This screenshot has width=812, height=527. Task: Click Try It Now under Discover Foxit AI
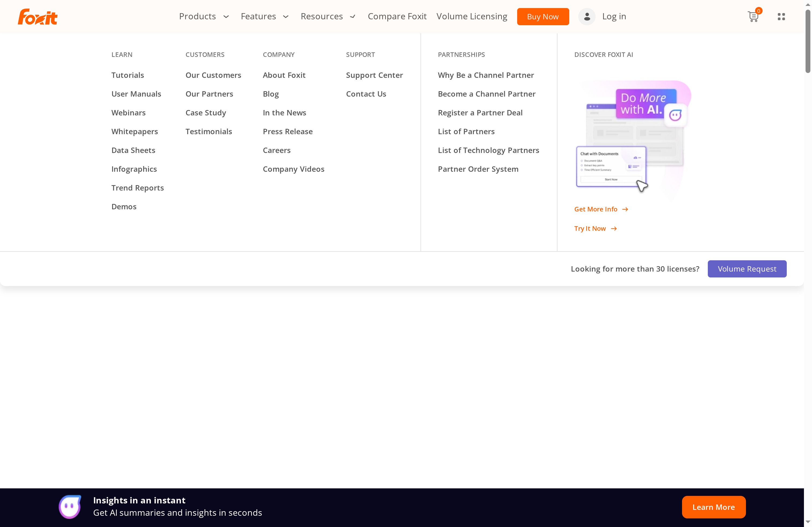coord(590,228)
